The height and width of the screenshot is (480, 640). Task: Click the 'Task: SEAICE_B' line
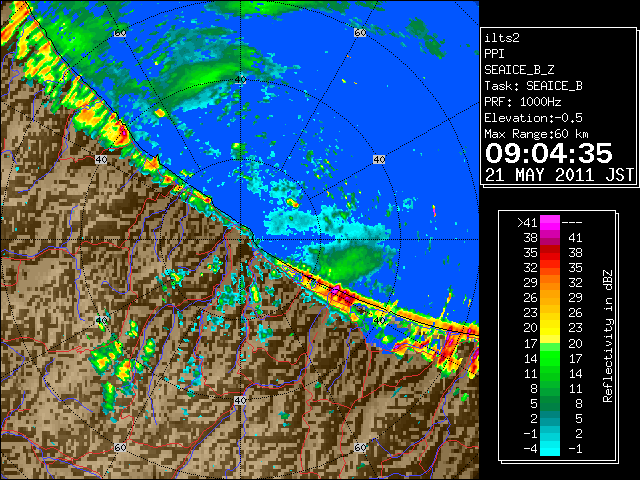click(x=533, y=86)
